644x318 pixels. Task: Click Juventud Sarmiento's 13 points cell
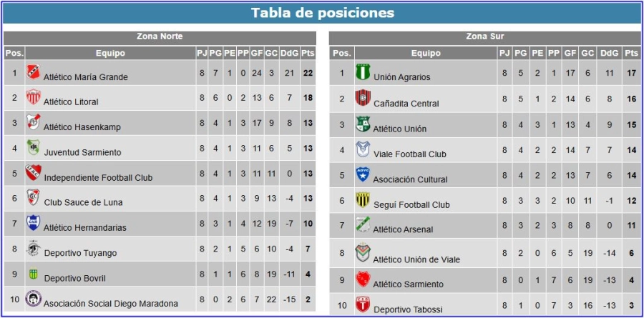tap(308, 148)
